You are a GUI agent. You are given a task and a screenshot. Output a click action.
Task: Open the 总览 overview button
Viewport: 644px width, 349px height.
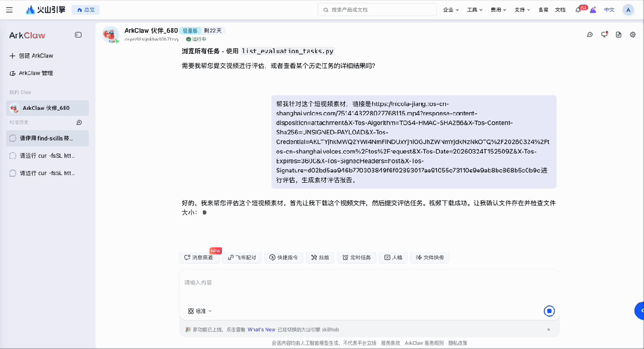pos(86,10)
